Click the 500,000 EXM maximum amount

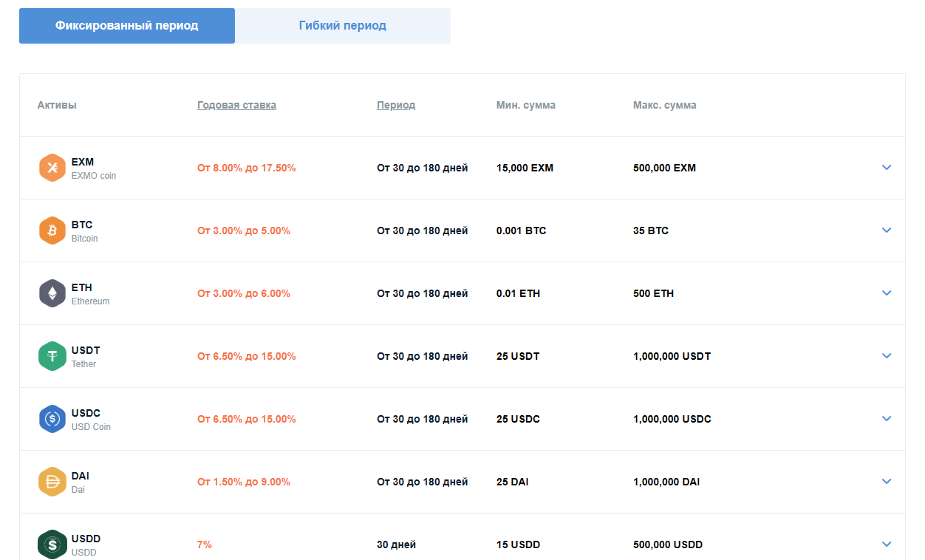664,168
